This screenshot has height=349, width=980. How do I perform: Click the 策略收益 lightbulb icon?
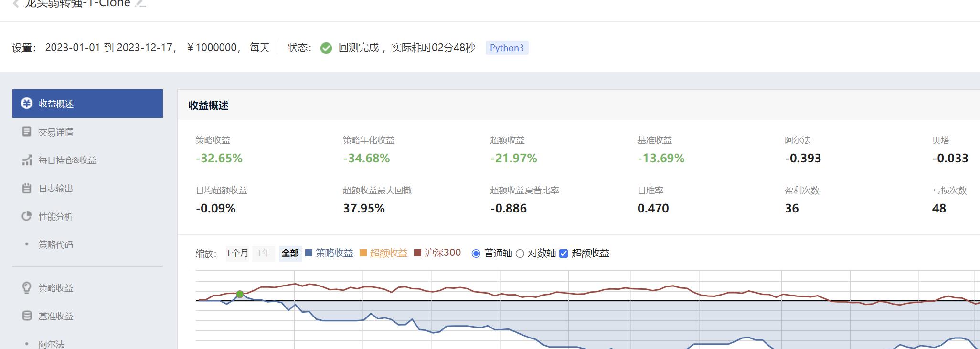pos(27,288)
